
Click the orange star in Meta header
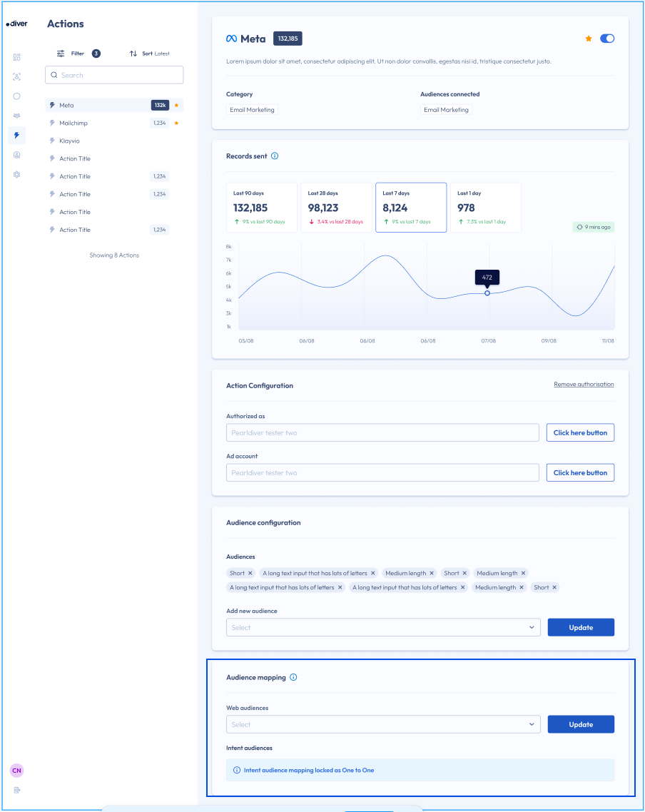589,39
